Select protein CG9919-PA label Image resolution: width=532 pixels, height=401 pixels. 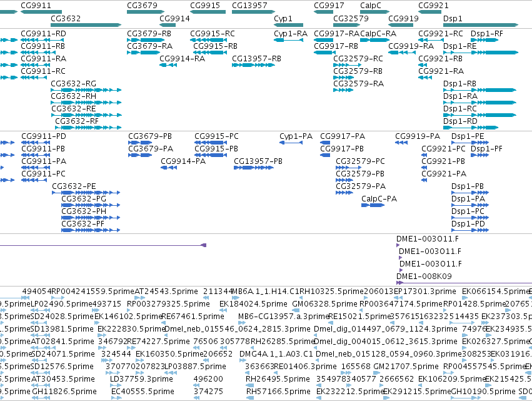[418, 136]
